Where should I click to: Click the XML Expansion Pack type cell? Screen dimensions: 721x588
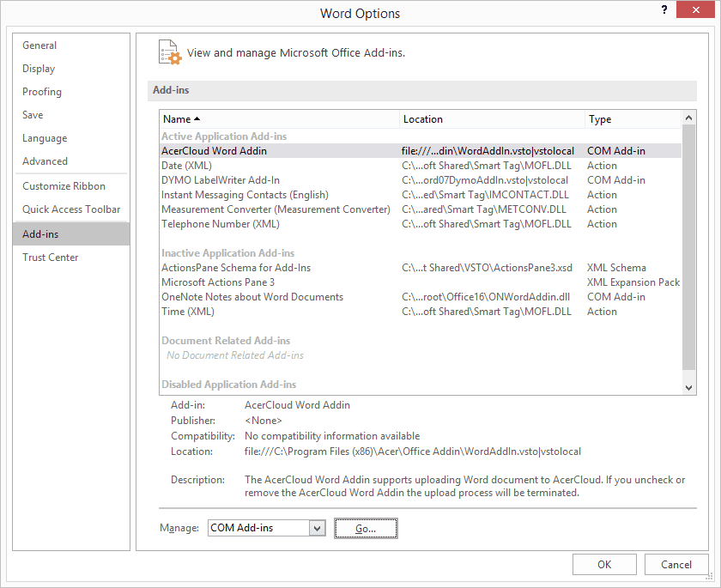tap(633, 282)
